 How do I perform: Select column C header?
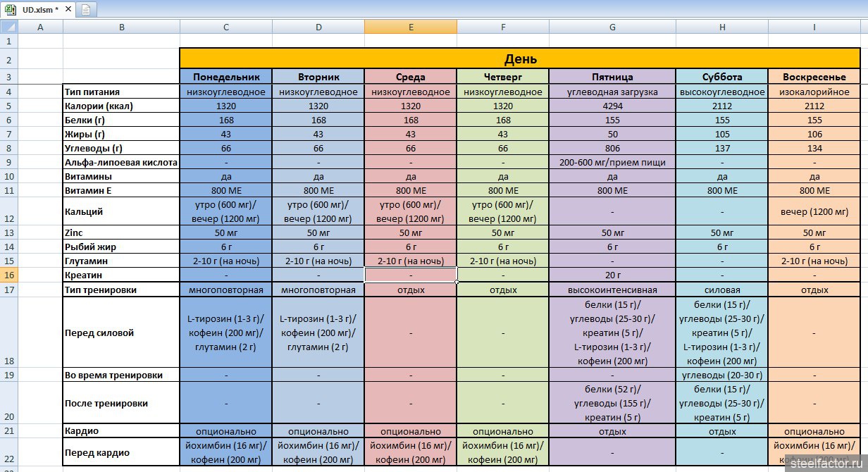[226, 27]
